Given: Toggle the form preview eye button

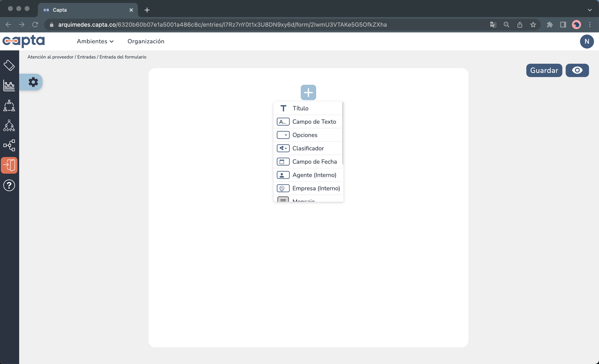Looking at the screenshot, I should click(577, 70).
